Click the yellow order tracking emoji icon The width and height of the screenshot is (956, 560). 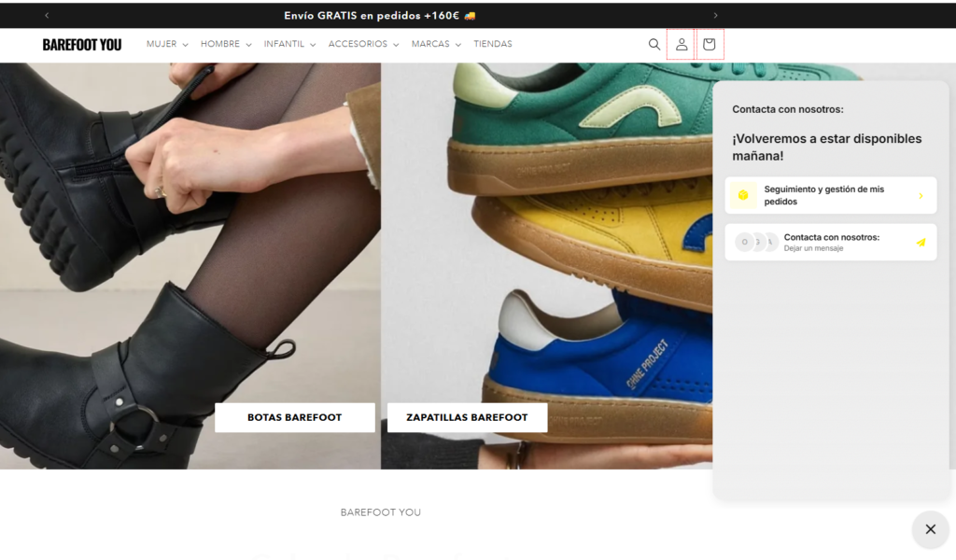[x=743, y=195]
